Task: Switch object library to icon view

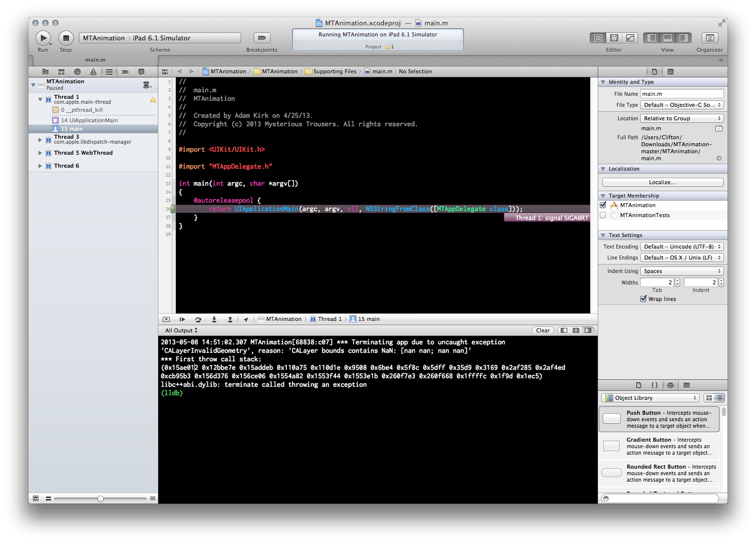Action: tap(709, 398)
